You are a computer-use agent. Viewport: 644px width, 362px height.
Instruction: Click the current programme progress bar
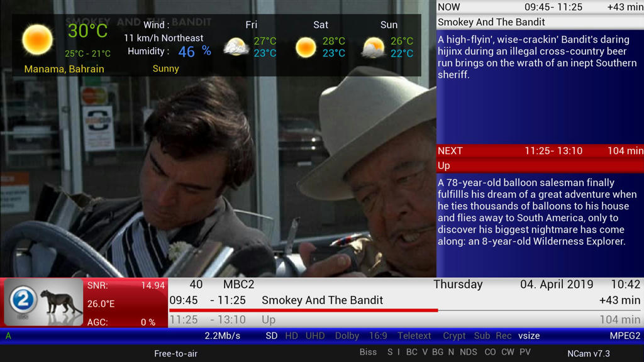pos(404,310)
